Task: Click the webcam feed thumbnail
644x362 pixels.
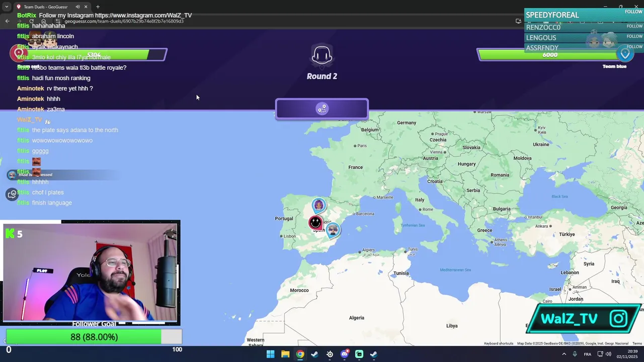Action: (91, 273)
